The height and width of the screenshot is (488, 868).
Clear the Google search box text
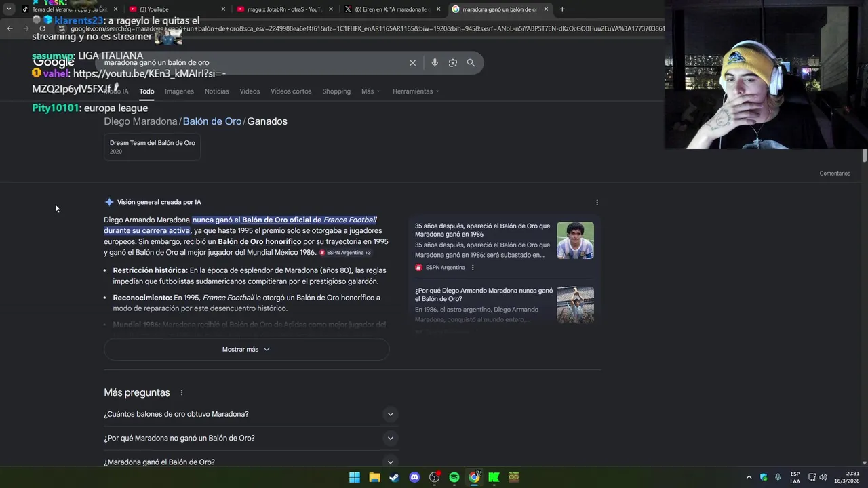412,62
